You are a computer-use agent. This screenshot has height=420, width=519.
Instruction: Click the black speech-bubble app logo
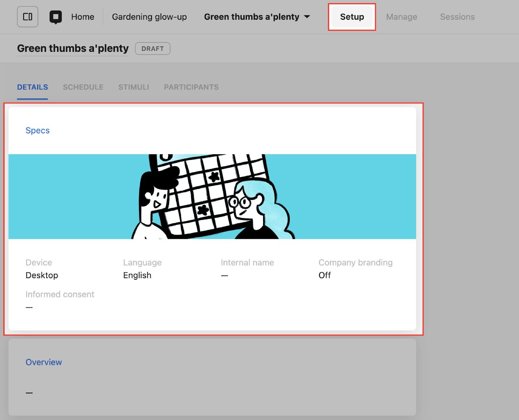coord(55,17)
